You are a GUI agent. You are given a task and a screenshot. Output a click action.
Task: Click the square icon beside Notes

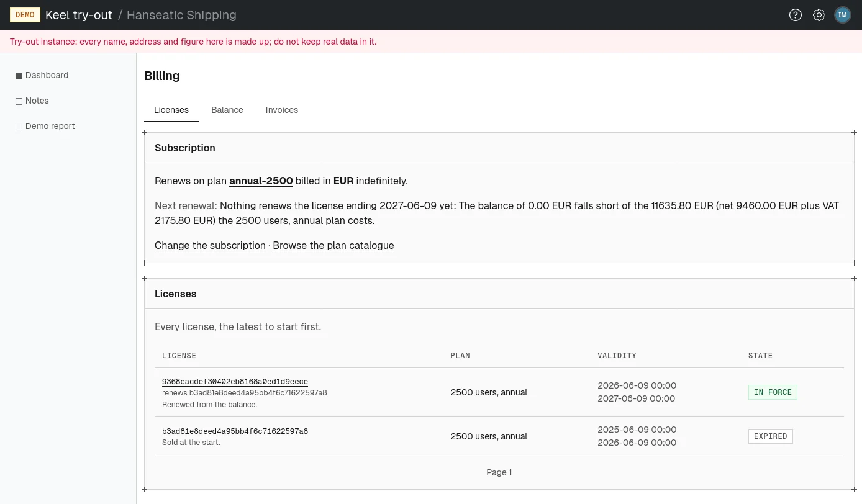[x=19, y=101]
